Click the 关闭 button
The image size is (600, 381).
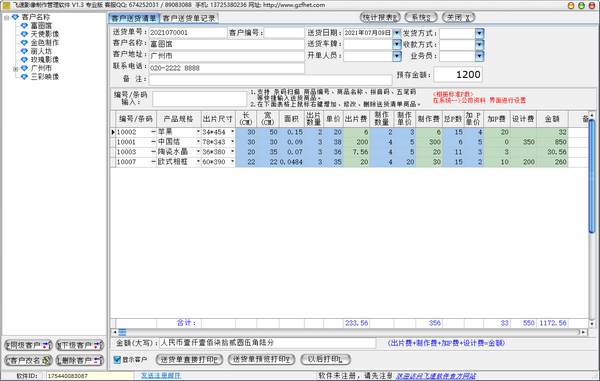coord(458,17)
